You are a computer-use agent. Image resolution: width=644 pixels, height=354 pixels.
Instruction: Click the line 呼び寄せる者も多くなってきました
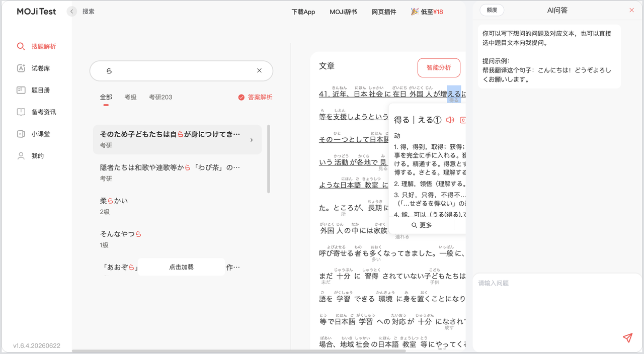point(392,253)
